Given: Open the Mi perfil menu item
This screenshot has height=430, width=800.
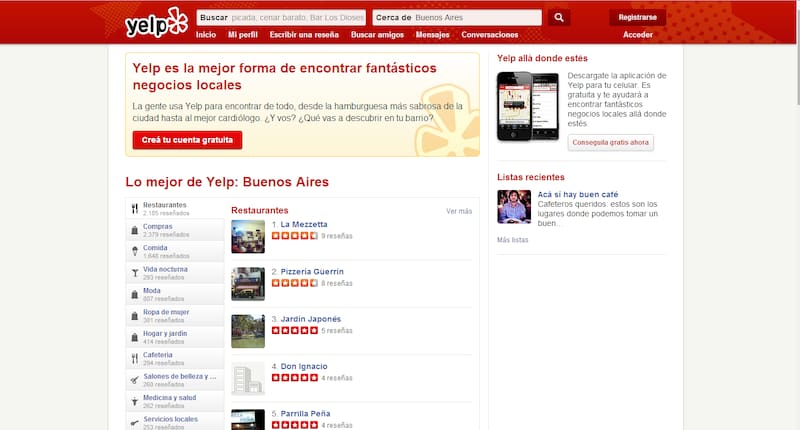Looking at the screenshot, I should [243, 35].
